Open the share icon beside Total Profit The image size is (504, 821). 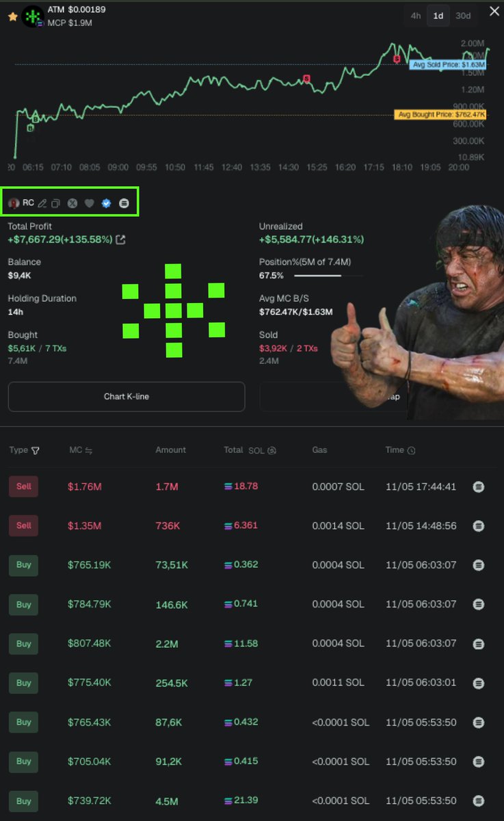[x=121, y=239]
